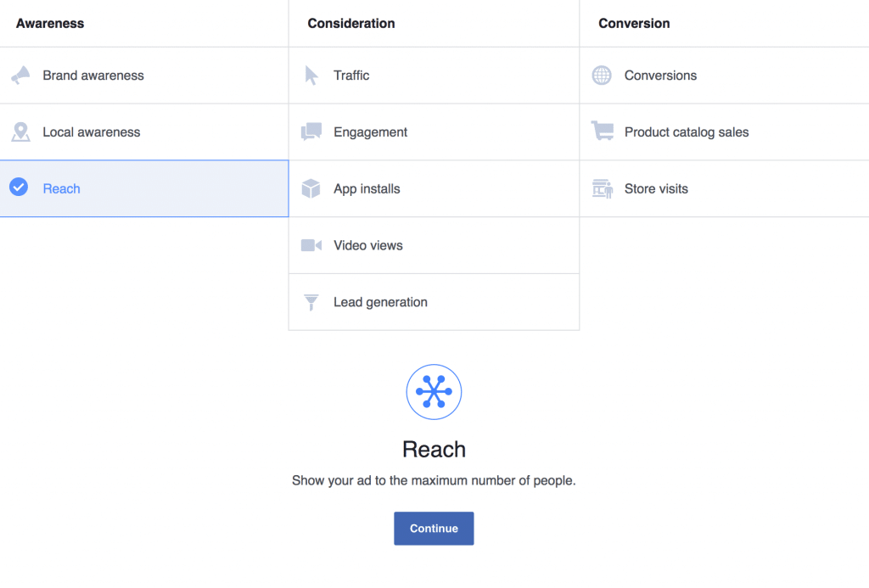This screenshot has height=588, width=869.
Task: Choose the Engagement chat bubbles icon
Action: (311, 132)
